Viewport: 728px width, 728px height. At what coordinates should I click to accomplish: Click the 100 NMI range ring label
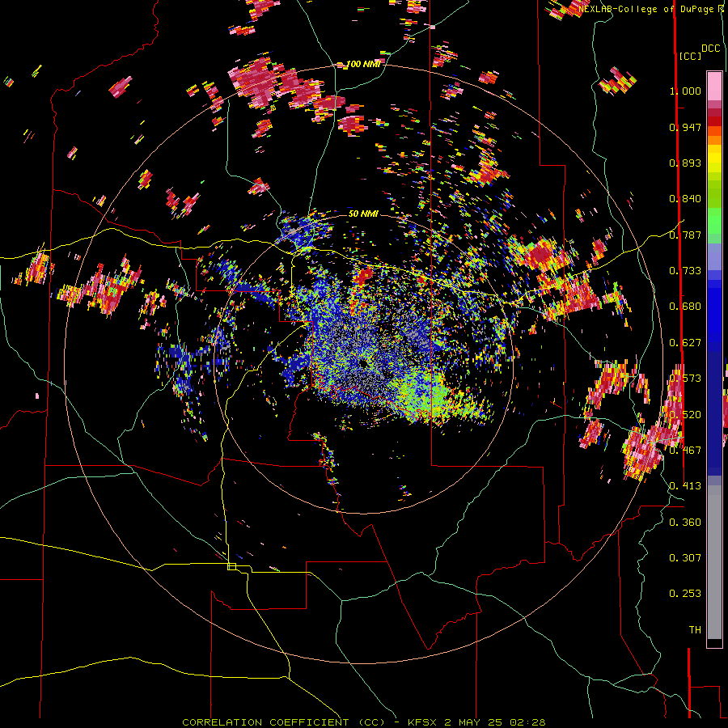click(x=363, y=64)
